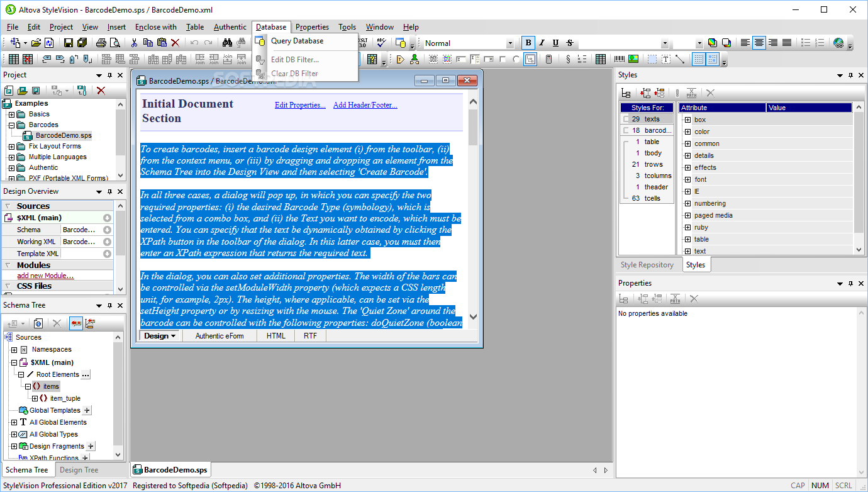Expand the box style attribute
This screenshot has height=492, width=868.
[x=687, y=120]
